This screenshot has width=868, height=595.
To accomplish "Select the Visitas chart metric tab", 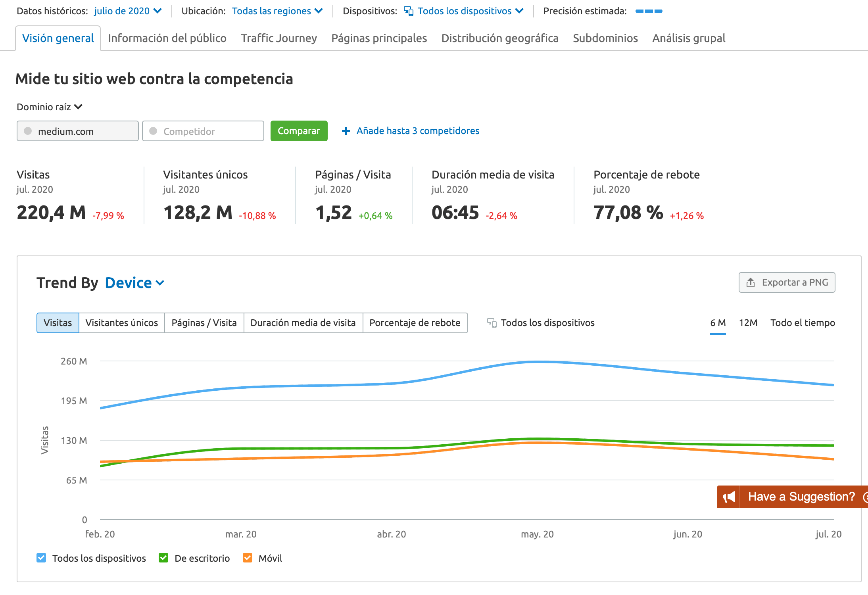I will 58,323.
